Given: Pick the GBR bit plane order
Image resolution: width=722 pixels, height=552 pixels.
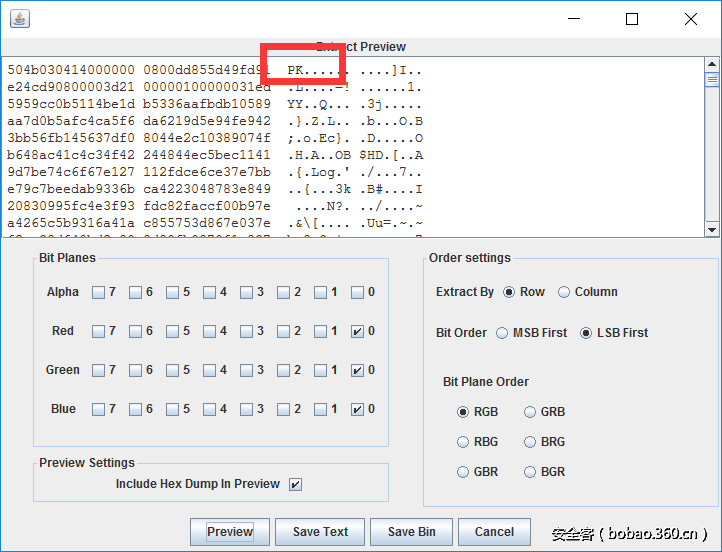Looking at the screenshot, I should coord(463,472).
